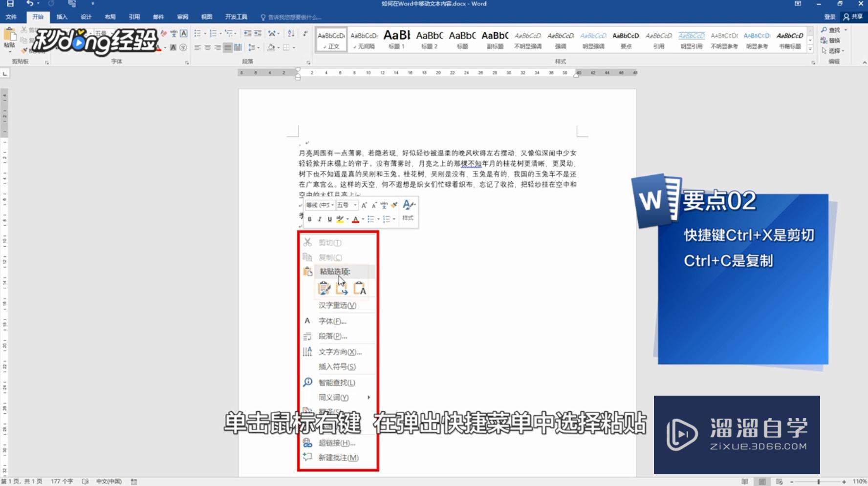
Task: Toggle character shading (A) in ribbon
Action: point(173,47)
